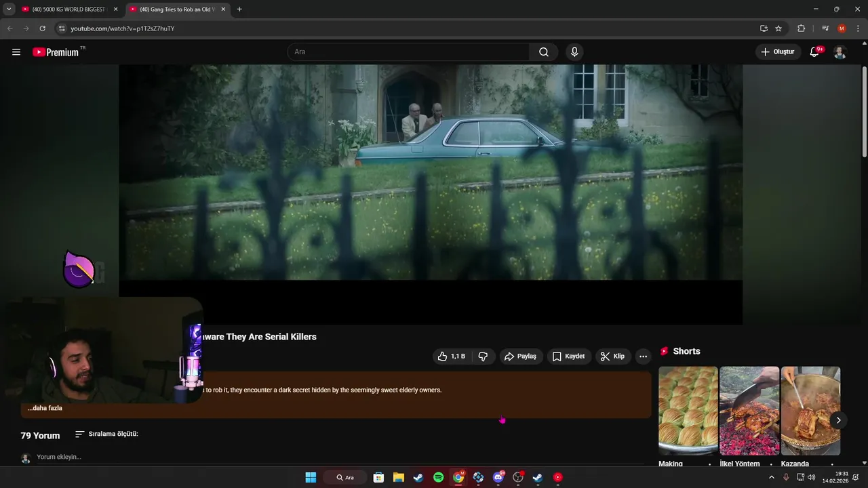This screenshot has width=868, height=488.
Task: Start voice search with microphone
Action: coord(574,52)
